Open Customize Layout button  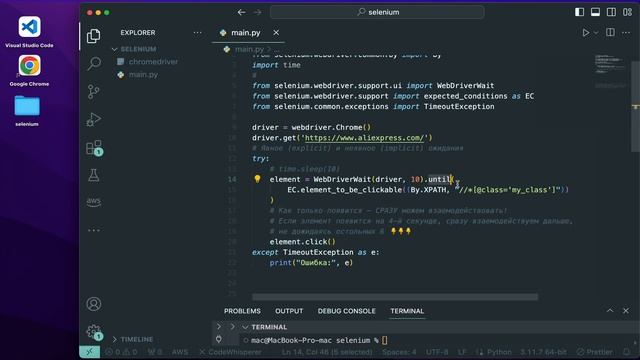click(627, 12)
